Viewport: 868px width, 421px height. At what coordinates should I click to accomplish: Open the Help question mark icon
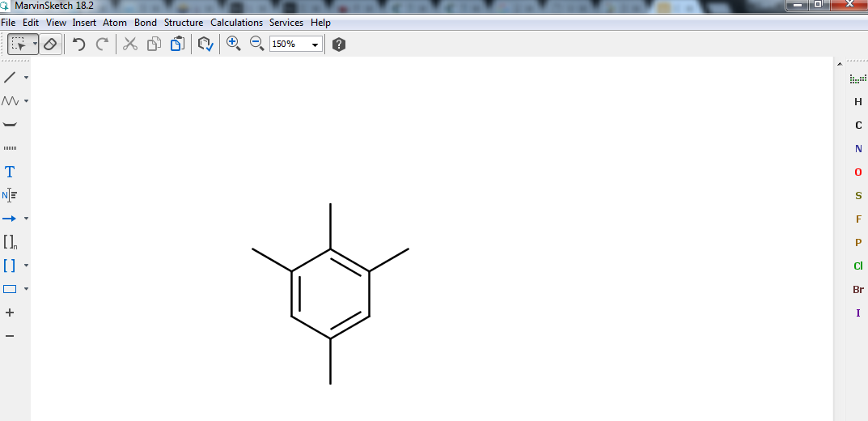point(339,45)
